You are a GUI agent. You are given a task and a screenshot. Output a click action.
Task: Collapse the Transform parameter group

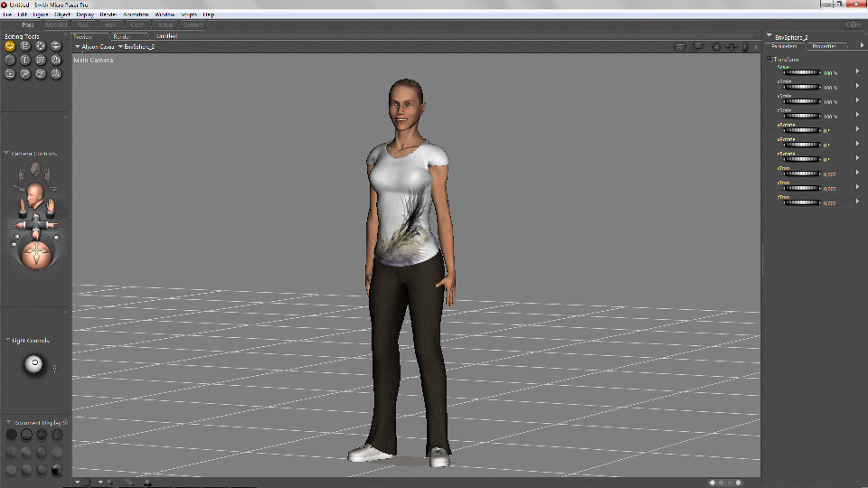click(769, 60)
